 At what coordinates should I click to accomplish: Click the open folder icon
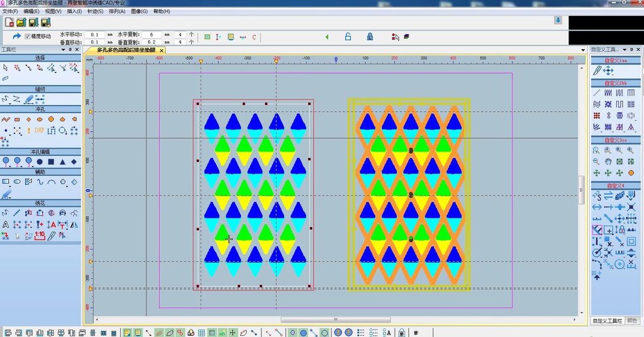point(21,23)
